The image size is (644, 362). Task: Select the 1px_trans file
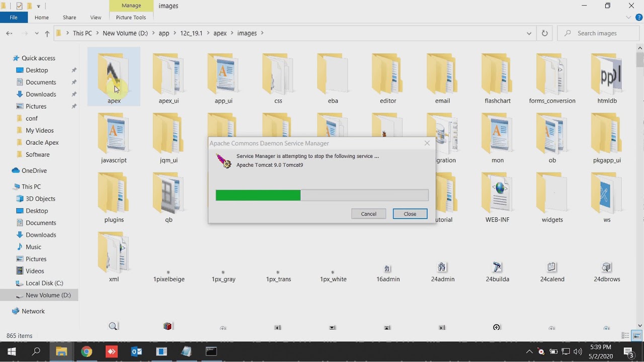(278, 276)
